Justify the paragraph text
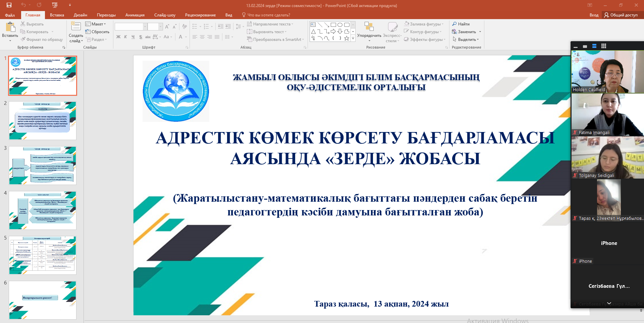Image resolution: width=644 pixels, height=323 pixels. pyautogui.click(x=217, y=37)
